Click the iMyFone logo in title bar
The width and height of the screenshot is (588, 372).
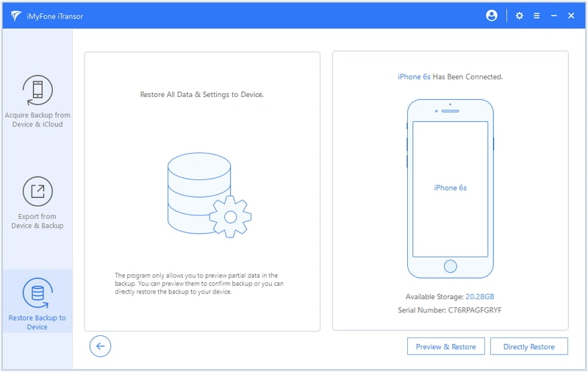(15, 15)
